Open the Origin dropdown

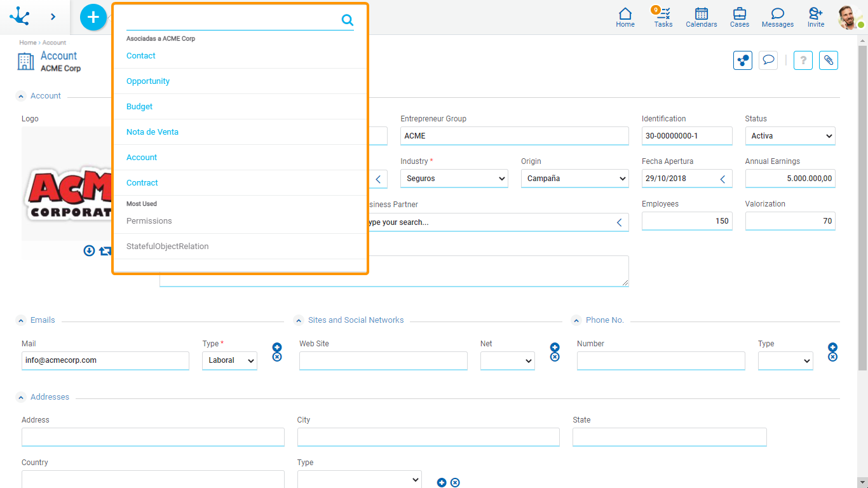coord(574,179)
